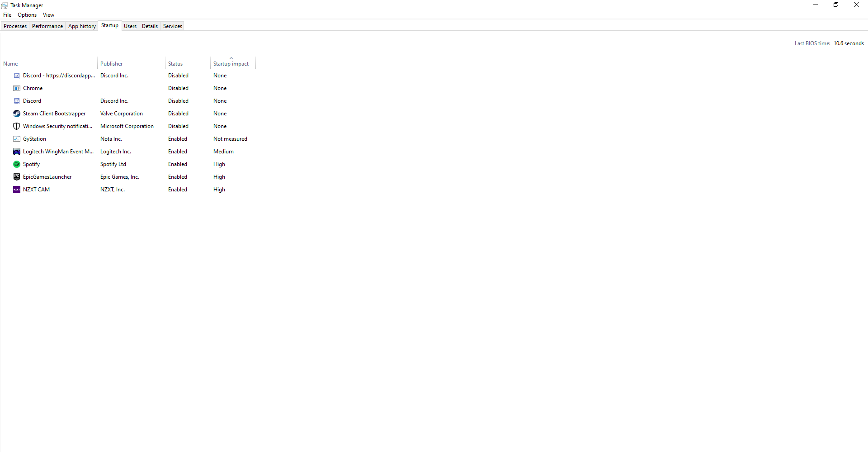Click the High impact cell for NZXT CAM

219,190
